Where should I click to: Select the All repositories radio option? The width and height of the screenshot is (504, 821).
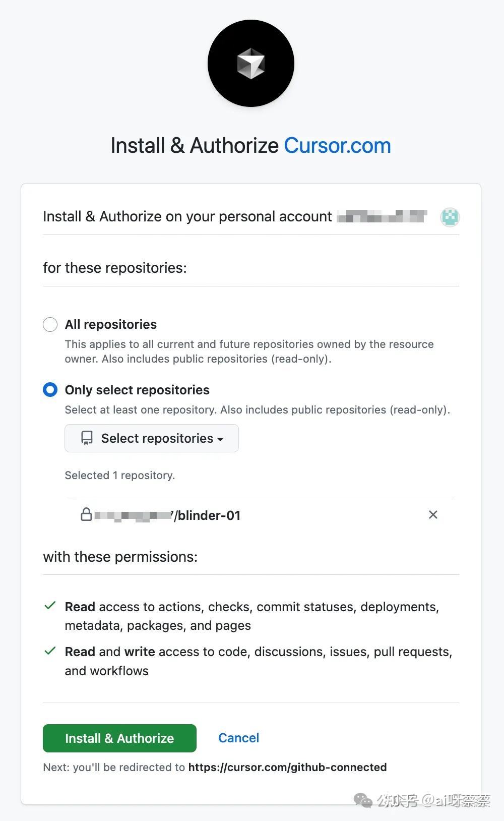pos(50,324)
